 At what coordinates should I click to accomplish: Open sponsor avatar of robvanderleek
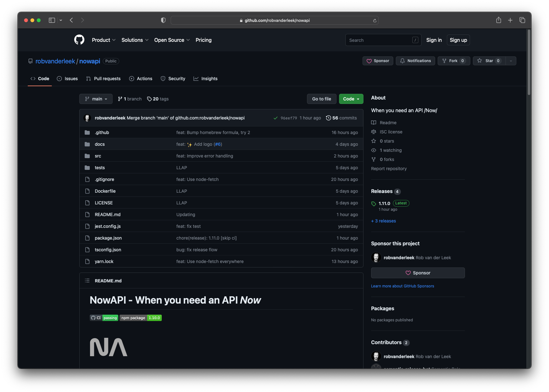376,258
